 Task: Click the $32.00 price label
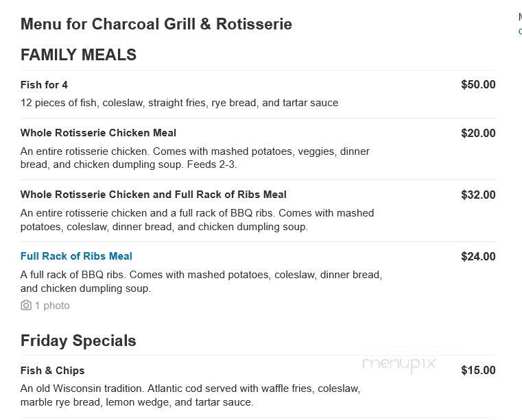[x=478, y=195]
